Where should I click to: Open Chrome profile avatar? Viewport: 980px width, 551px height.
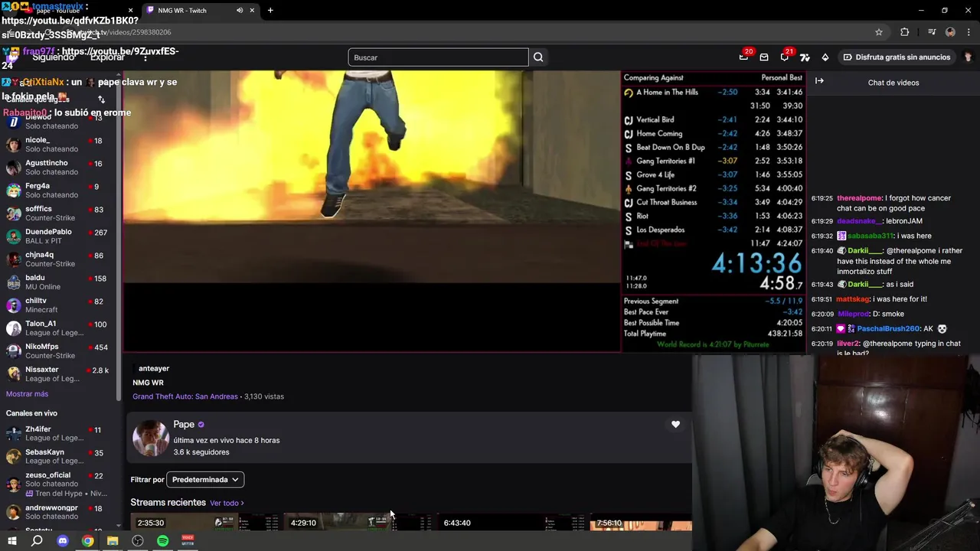pos(950,32)
